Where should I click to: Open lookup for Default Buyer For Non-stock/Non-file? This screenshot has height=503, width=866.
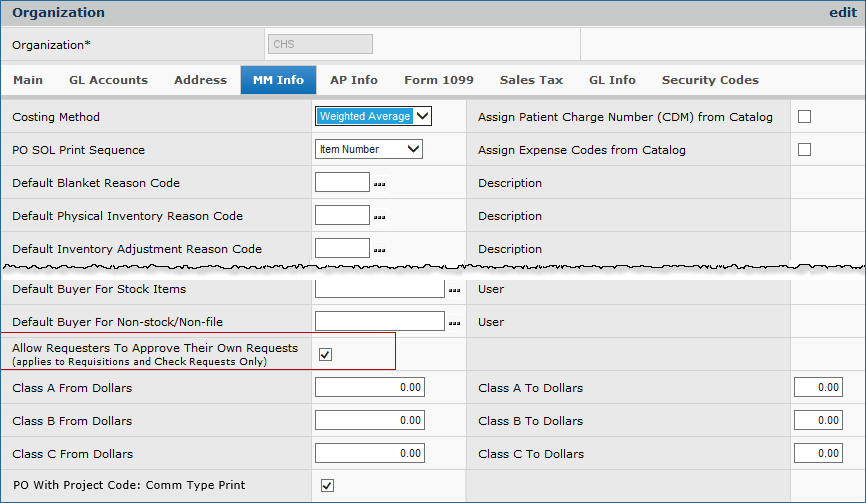tap(454, 323)
